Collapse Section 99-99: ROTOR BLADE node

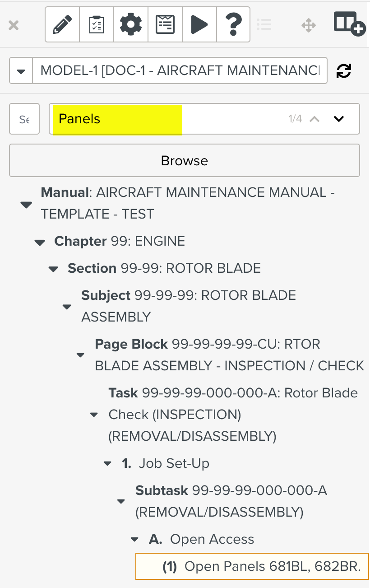[54, 270]
